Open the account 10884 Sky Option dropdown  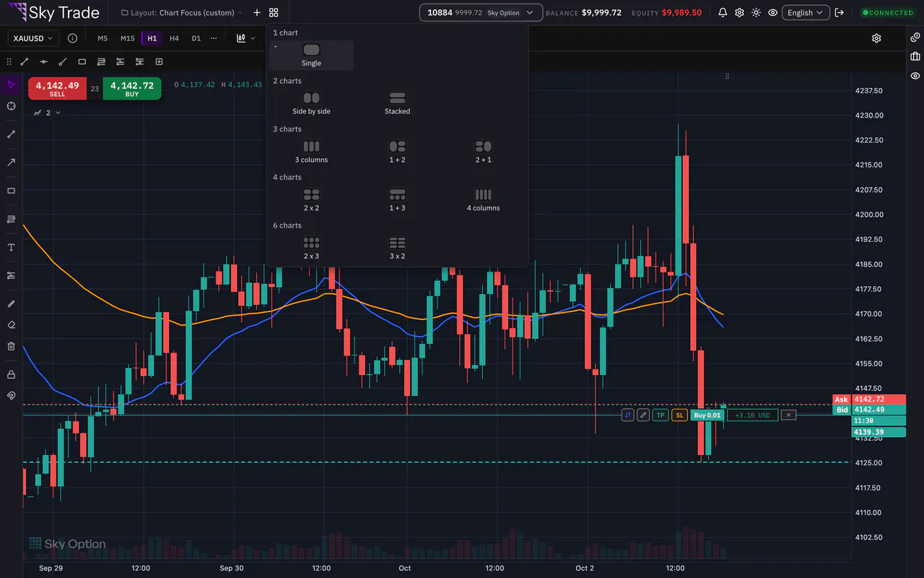[x=481, y=13]
